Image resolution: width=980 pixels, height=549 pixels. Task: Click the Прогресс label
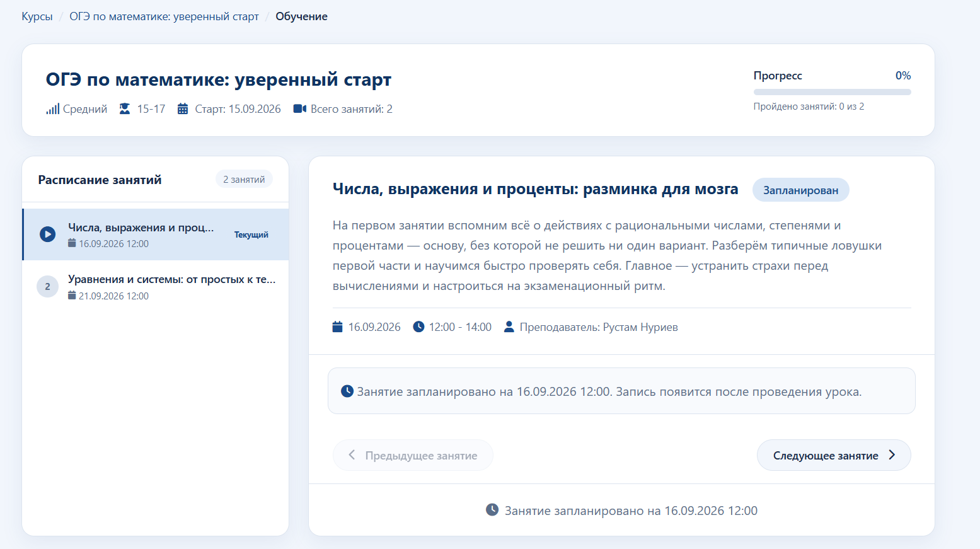tap(778, 76)
